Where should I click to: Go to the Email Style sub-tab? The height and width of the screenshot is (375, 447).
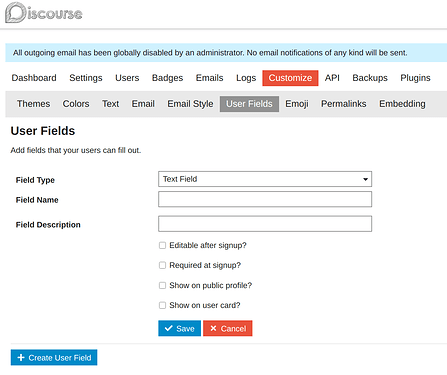[190, 104]
